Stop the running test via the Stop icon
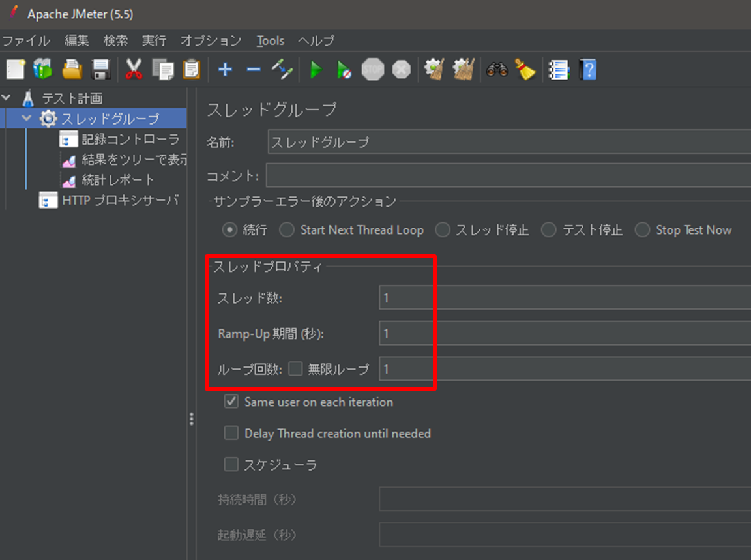Viewport: 751px width, 560px height. pos(372,69)
